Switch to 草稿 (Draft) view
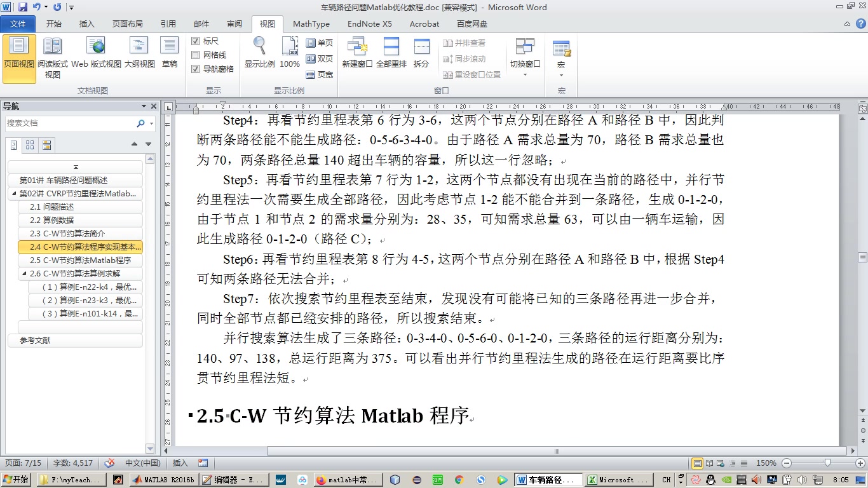Screen dimensions: 868x488 (168, 51)
